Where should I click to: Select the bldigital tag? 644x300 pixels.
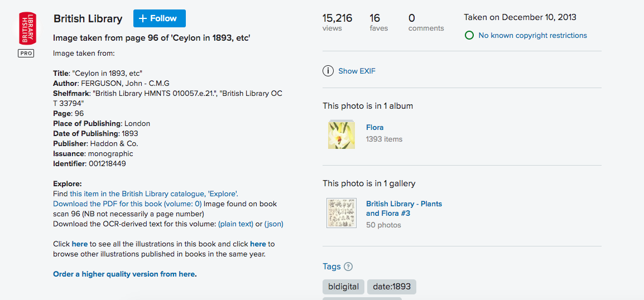pos(343,287)
